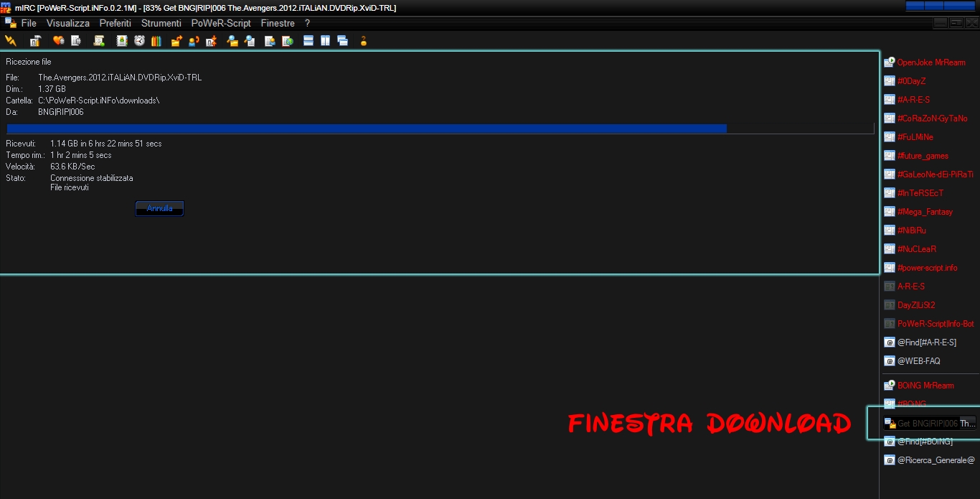Open the Received Files folder icon
The height and width of the screenshot is (499, 980).
(232, 41)
